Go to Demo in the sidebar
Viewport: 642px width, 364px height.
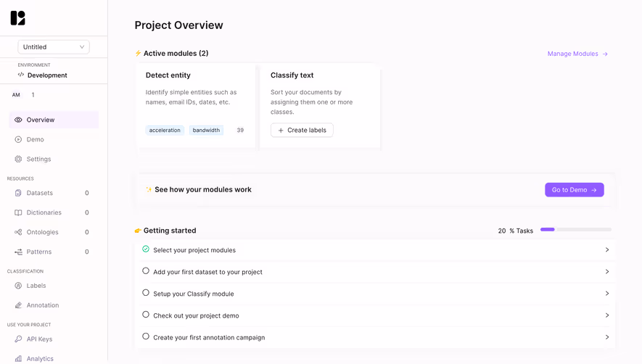[x=54, y=140]
